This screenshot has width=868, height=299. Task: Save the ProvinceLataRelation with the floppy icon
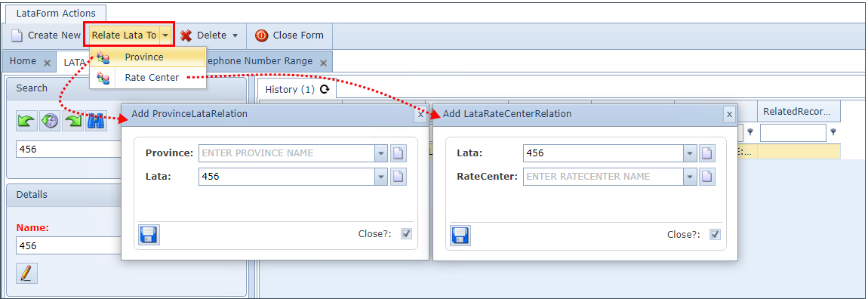pyautogui.click(x=149, y=235)
